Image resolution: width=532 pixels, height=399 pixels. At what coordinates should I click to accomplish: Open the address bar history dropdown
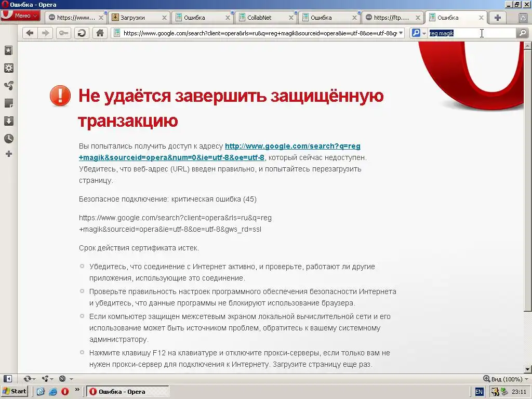click(x=401, y=33)
